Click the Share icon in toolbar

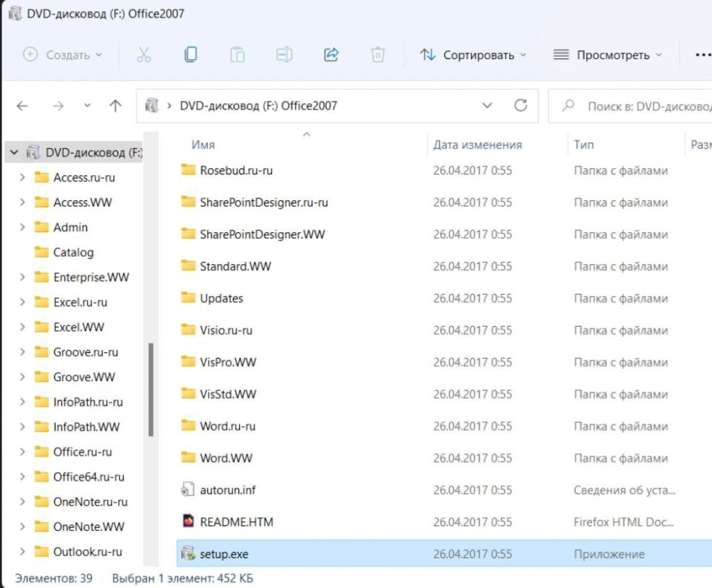pyautogui.click(x=331, y=54)
